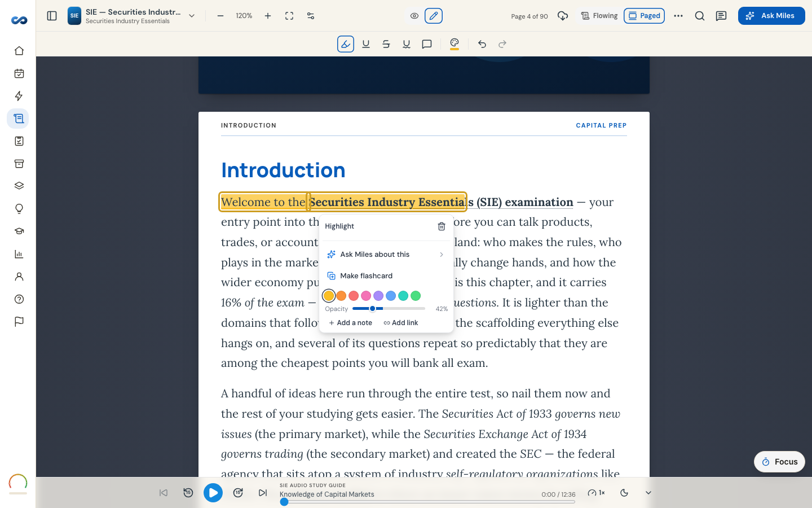
Task: Toggle the pencil annotate mode
Action: 434,16
